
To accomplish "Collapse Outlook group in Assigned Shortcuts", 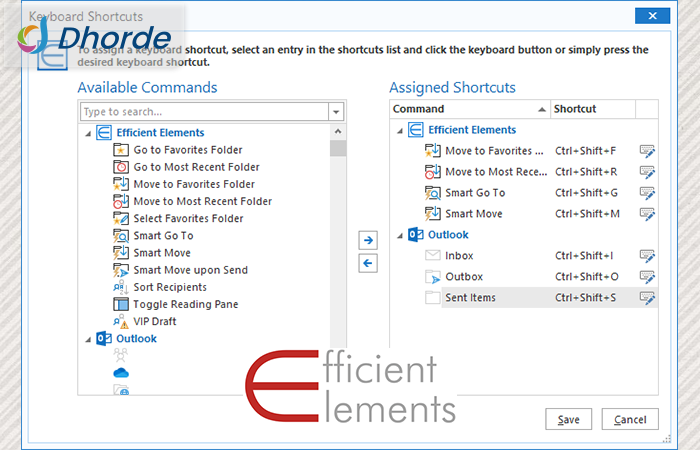I will point(400,236).
